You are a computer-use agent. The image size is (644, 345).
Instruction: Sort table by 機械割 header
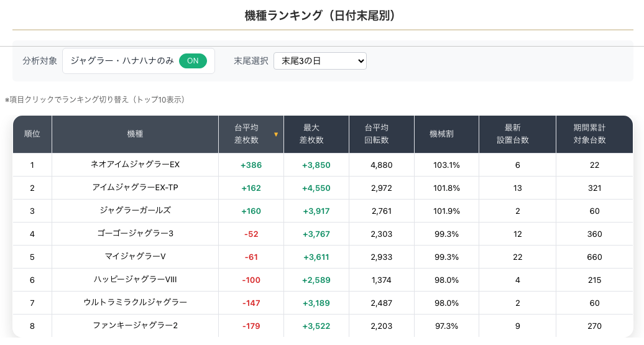(x=446, y=134)
